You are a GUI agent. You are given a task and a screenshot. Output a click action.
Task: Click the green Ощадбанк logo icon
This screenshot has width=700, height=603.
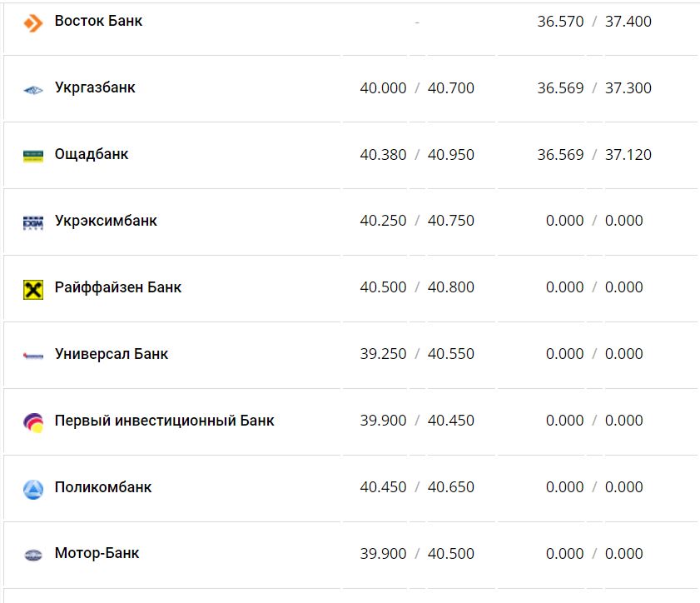(x=33, y=156)
